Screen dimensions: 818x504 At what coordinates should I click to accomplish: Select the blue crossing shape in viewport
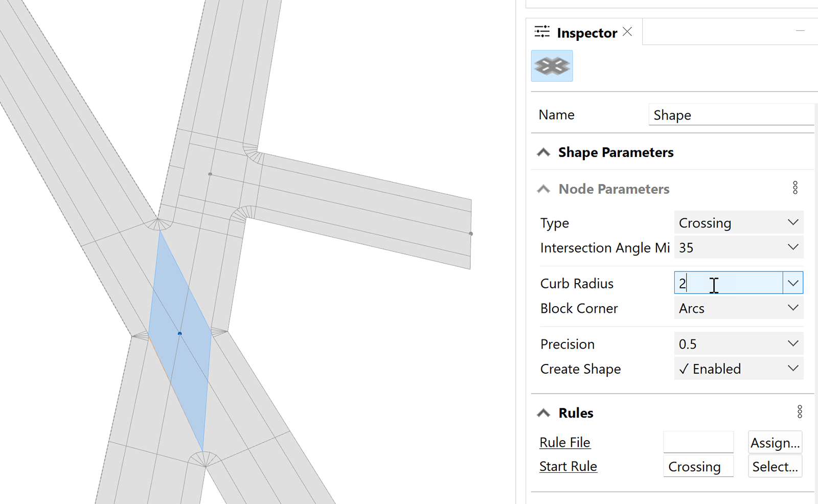[179, 332]
